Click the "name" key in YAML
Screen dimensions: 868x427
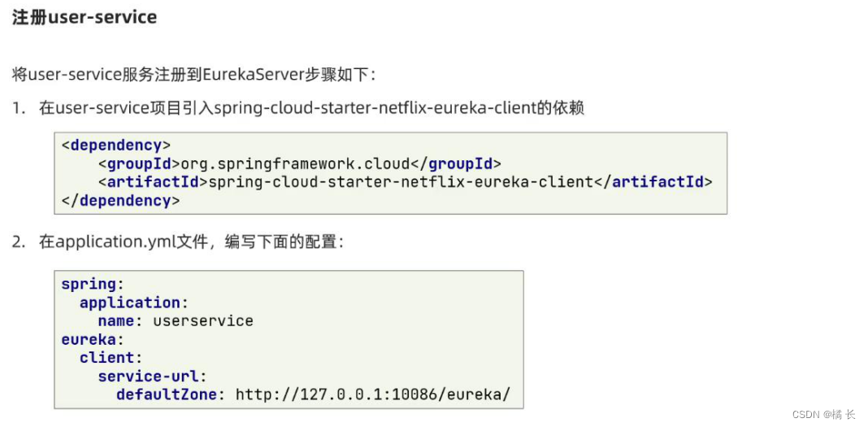coord(116,321)
